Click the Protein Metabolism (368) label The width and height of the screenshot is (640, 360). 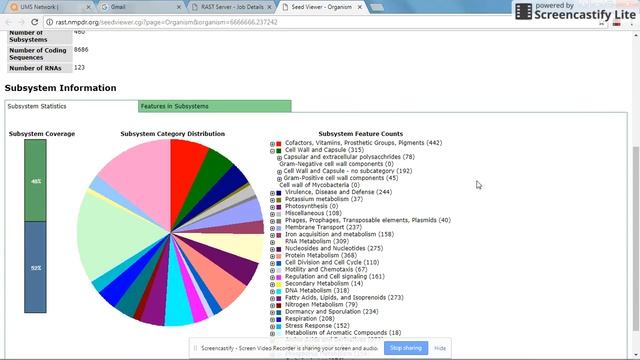point(320,255)
